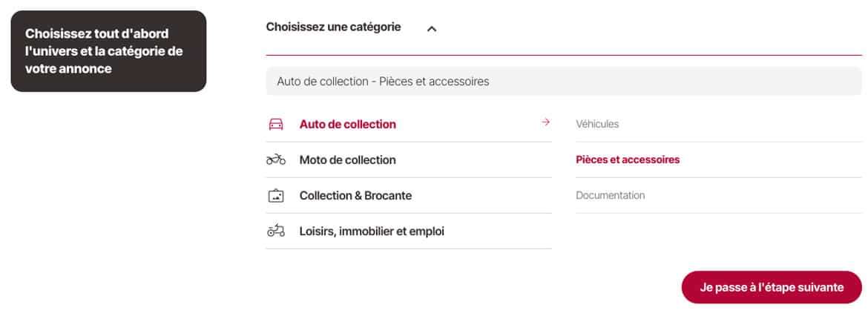Select the 'Véhicules' subcategory

597,124
